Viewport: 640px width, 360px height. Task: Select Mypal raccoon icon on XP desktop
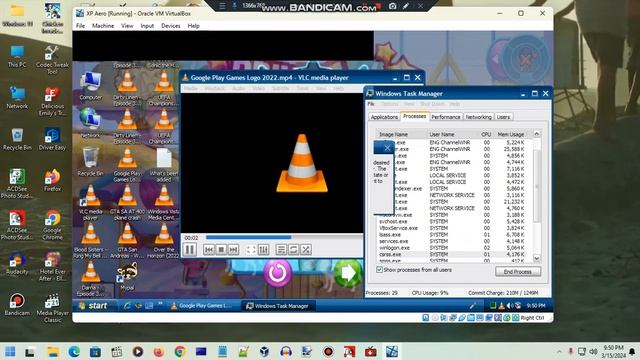(127, 277)
